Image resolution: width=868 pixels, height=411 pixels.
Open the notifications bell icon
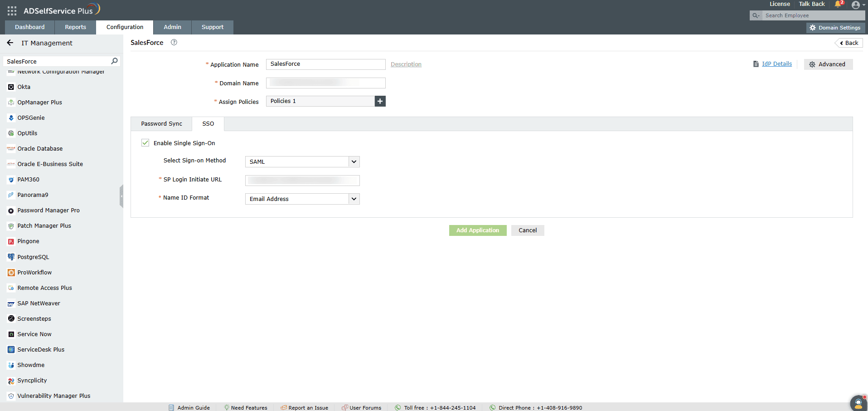pos(838,4)
